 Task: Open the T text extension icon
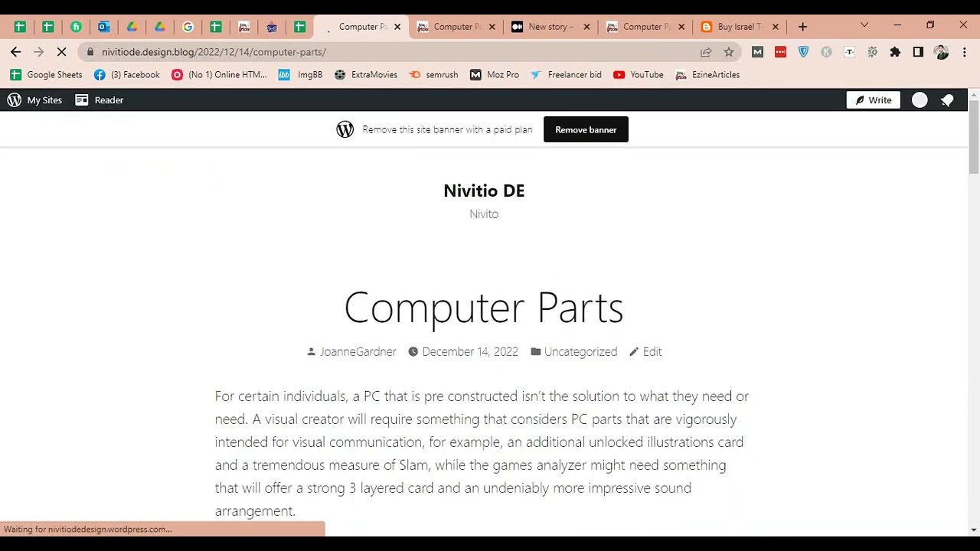(x=849, y=52)
